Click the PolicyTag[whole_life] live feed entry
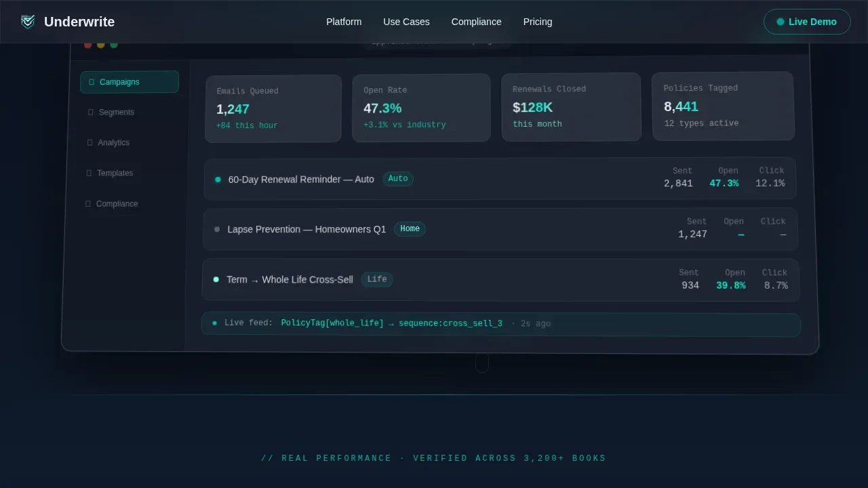This screenshot has width=868, height=488. 391,323
